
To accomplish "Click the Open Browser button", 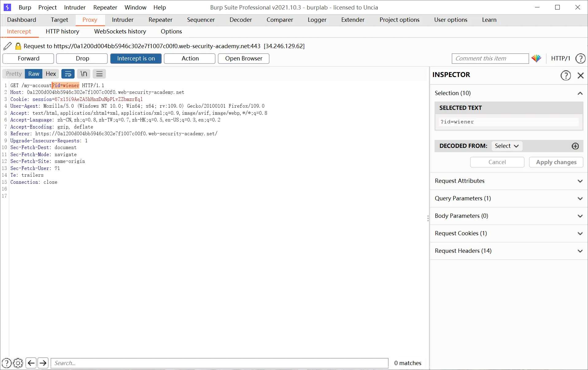I will (x=244, y=58).
